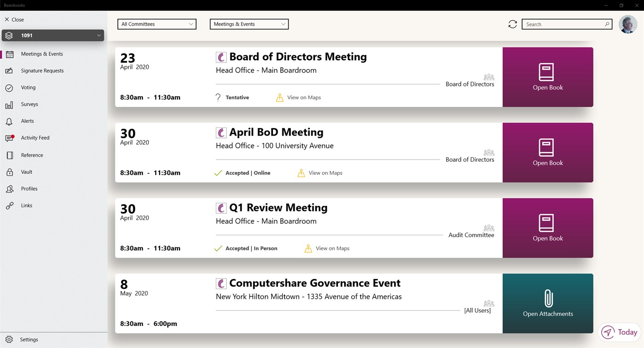Screen dimensions: 644x348
Task: Open the Vault section
Action: [27, 171]
